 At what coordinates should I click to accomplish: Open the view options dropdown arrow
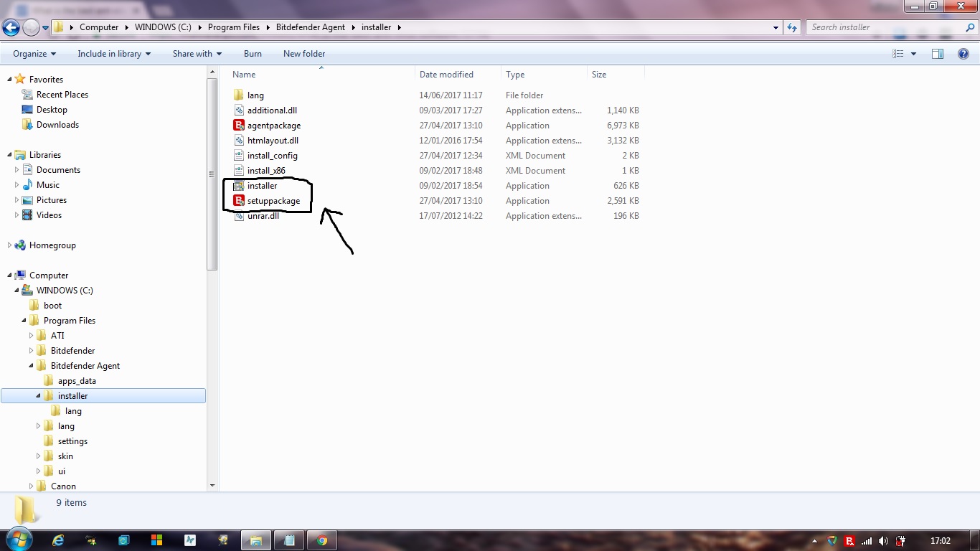pyautogui.click(x=913, y=54)
